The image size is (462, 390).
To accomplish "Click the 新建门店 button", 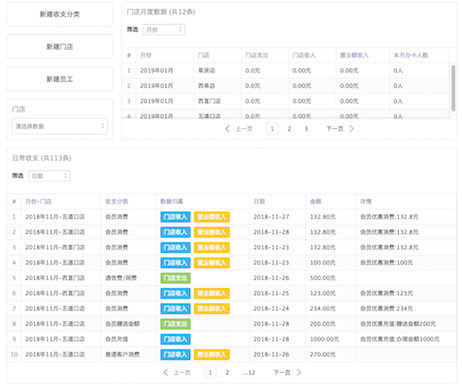I will (60, 47).
